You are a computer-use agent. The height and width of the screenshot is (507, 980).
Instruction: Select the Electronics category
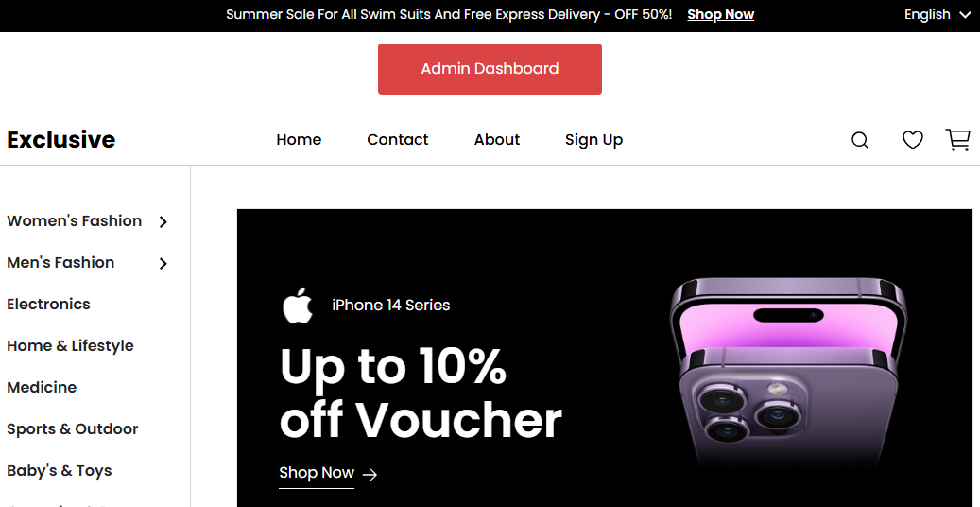click(49, 305)
